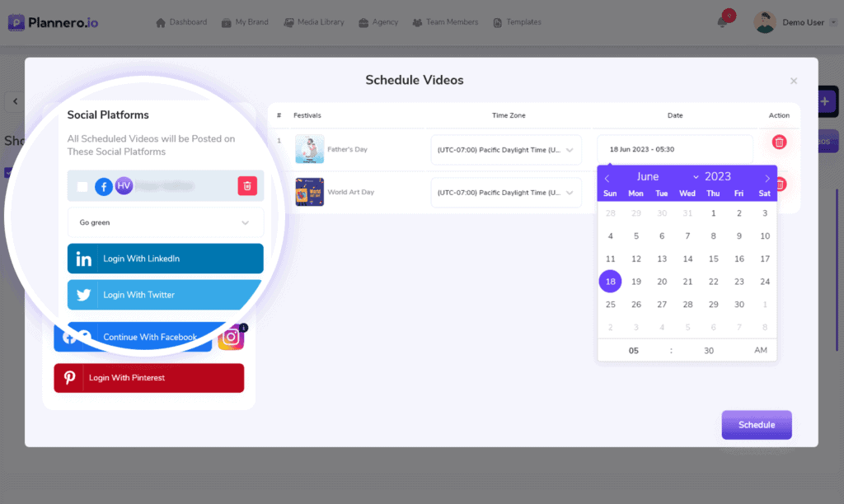Select June 25 in the date picker
The height and width of the screenshot is (504, 844).
tap(610, 304)
